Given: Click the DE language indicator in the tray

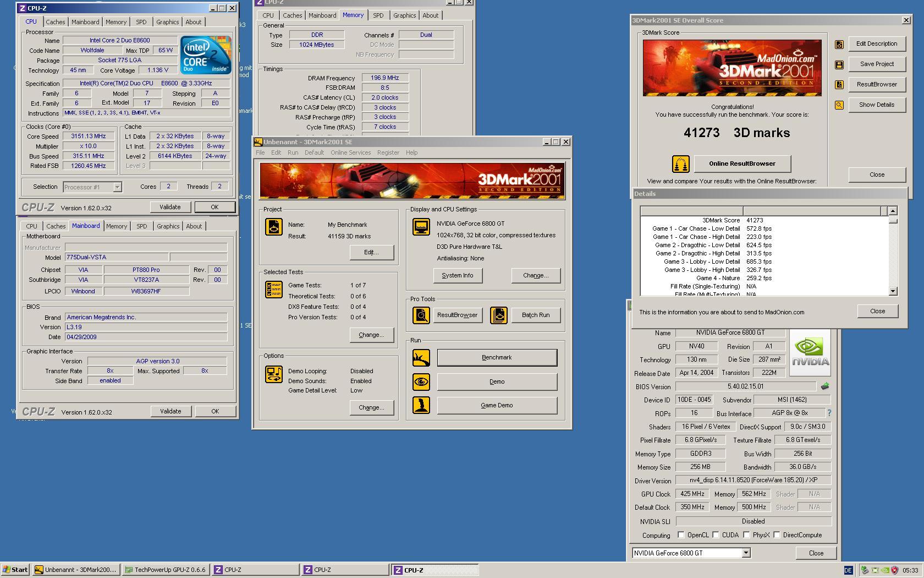Looking at the screenshot, I should pyautogui.click(x=848, y=570).
